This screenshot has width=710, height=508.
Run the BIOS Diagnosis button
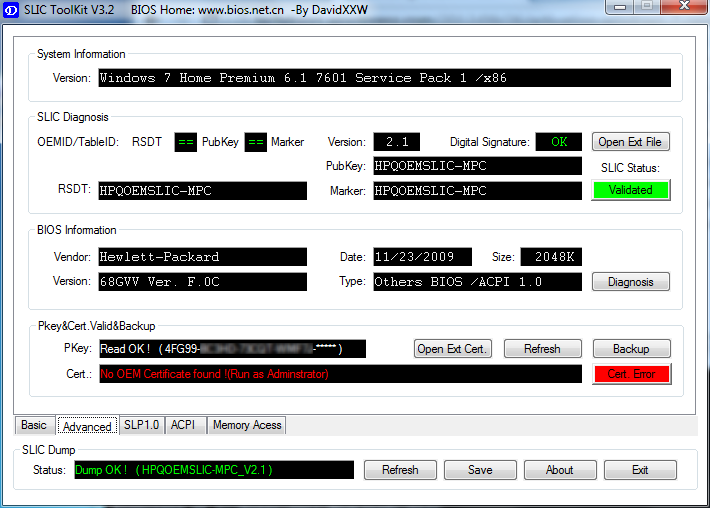click(630, 282)
